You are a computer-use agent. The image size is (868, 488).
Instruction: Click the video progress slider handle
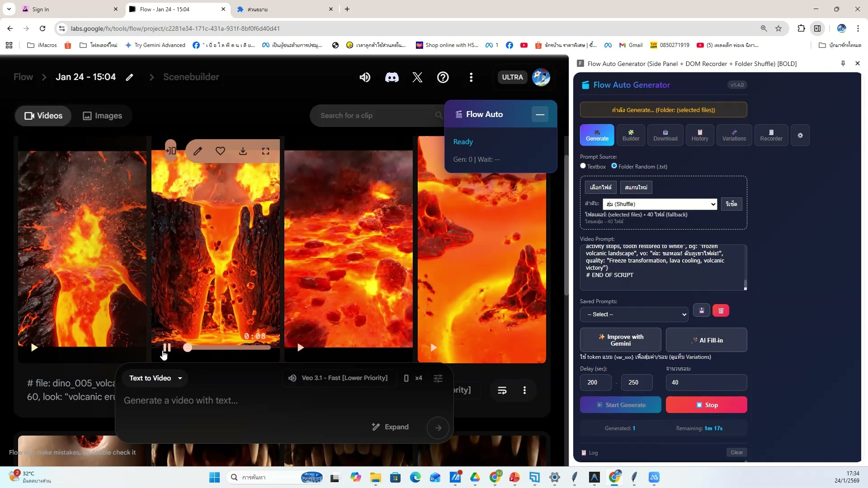click(x=188, y=347)
